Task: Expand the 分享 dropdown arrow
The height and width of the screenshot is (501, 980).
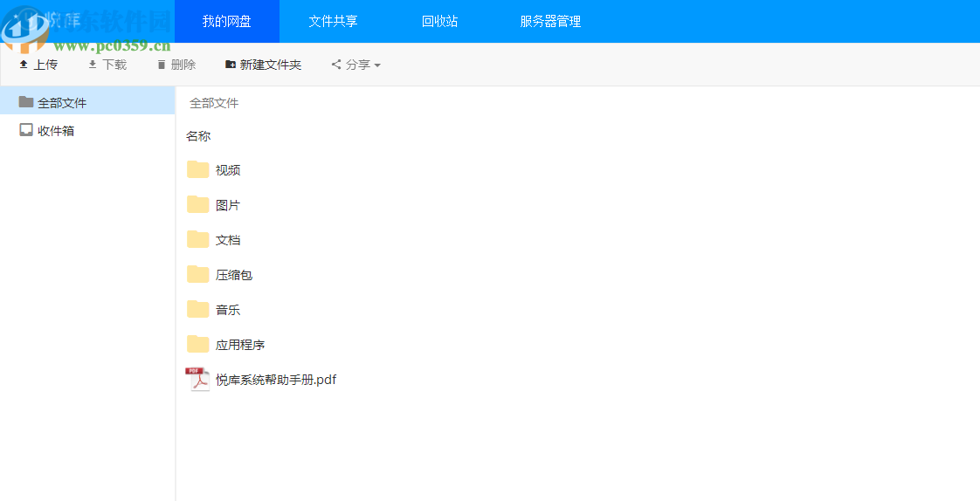Action: 376,65
